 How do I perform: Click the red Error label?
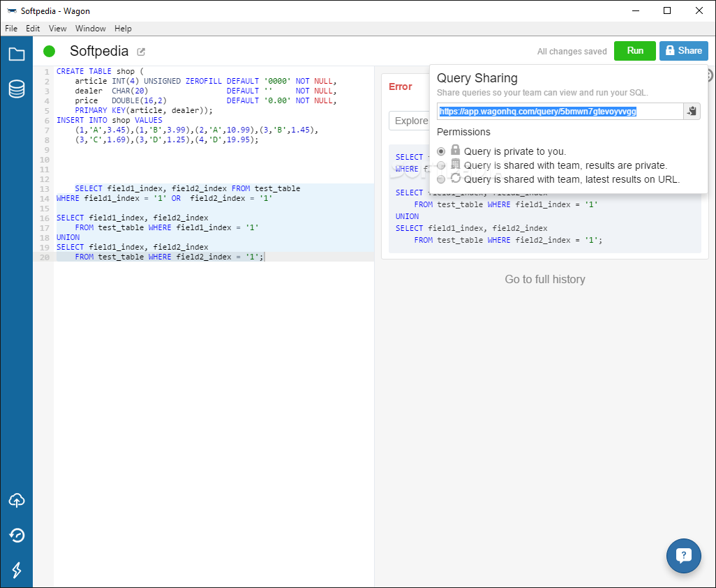pos(401,86)
